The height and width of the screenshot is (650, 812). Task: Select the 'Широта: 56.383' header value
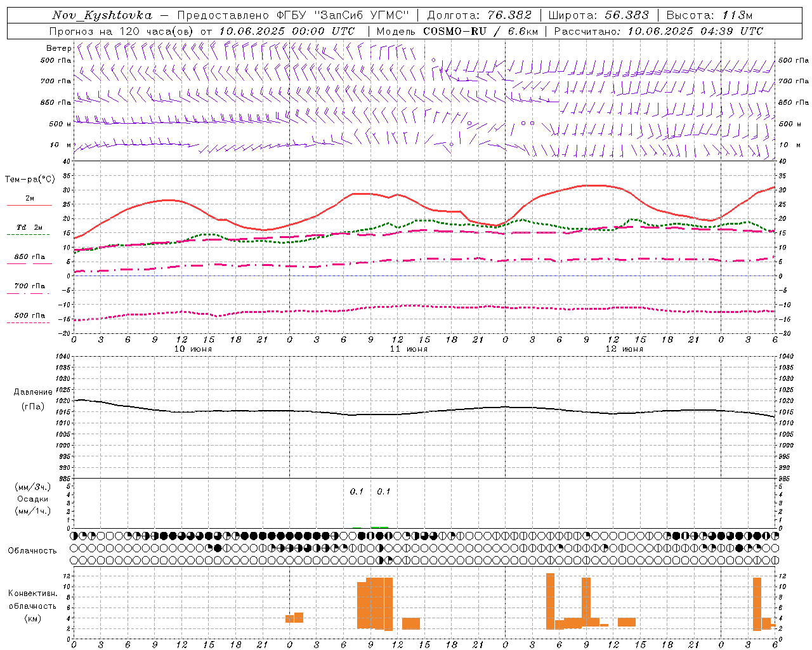coord(599,15)
